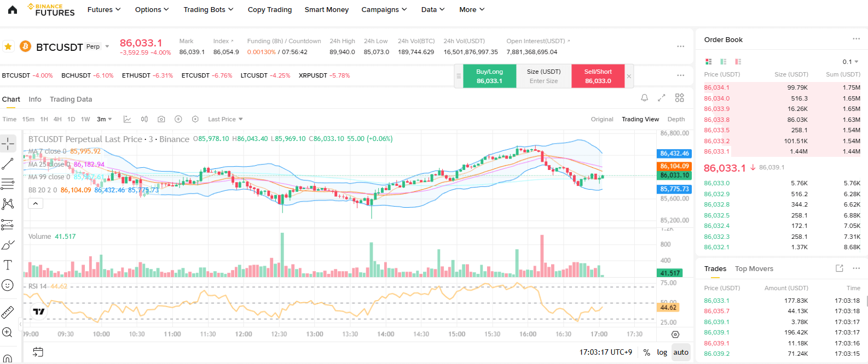
Task: Select the trend line drawing tool
Action: pyautogui.click(x=8, y=163)
